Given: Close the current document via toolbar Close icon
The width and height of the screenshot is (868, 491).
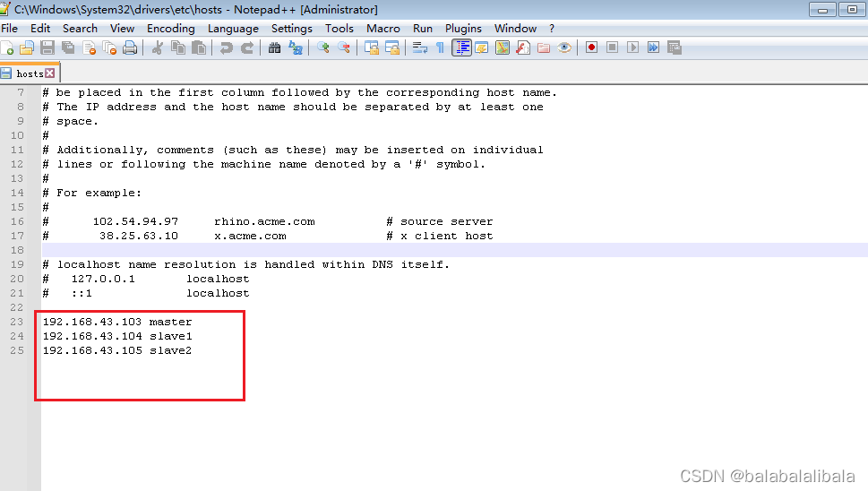Looking at the screenshot, I should pos(89,48).
